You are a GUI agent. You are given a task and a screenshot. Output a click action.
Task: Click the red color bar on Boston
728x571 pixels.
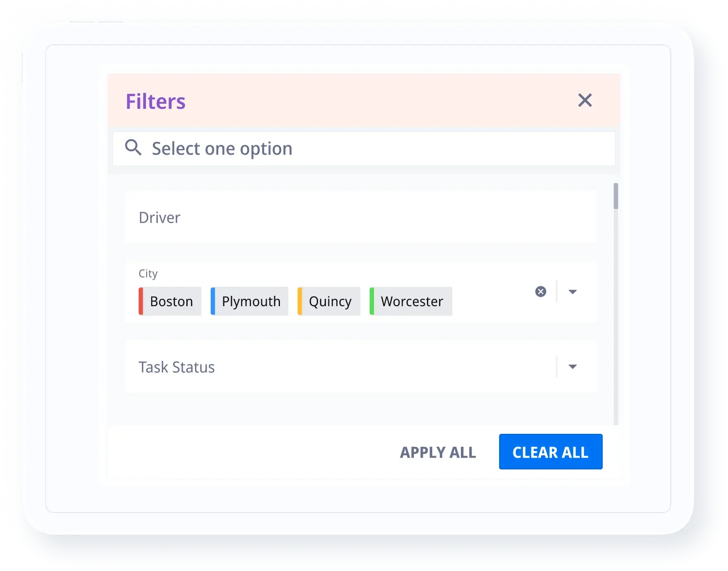[x=141, y=301]
